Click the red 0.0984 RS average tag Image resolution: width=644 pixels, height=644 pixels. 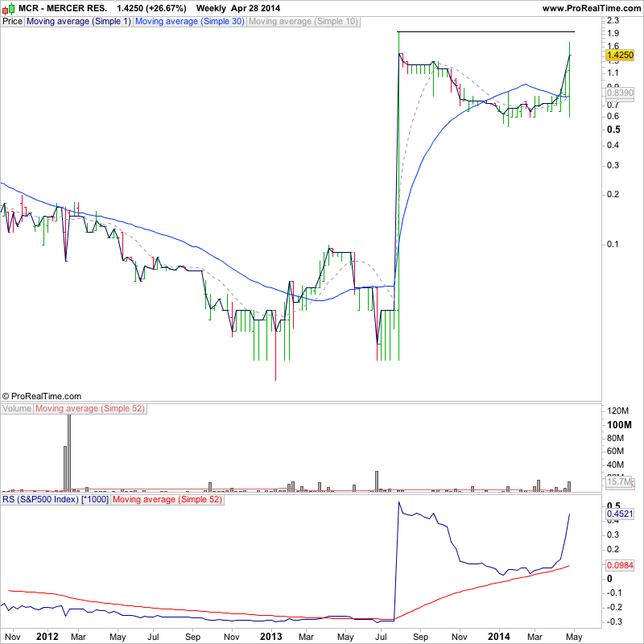coord(620,565)
